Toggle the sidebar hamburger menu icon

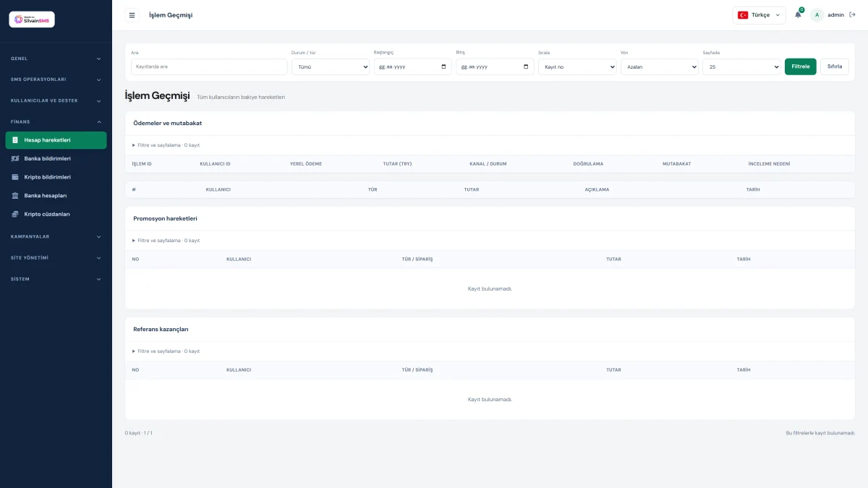132,14
